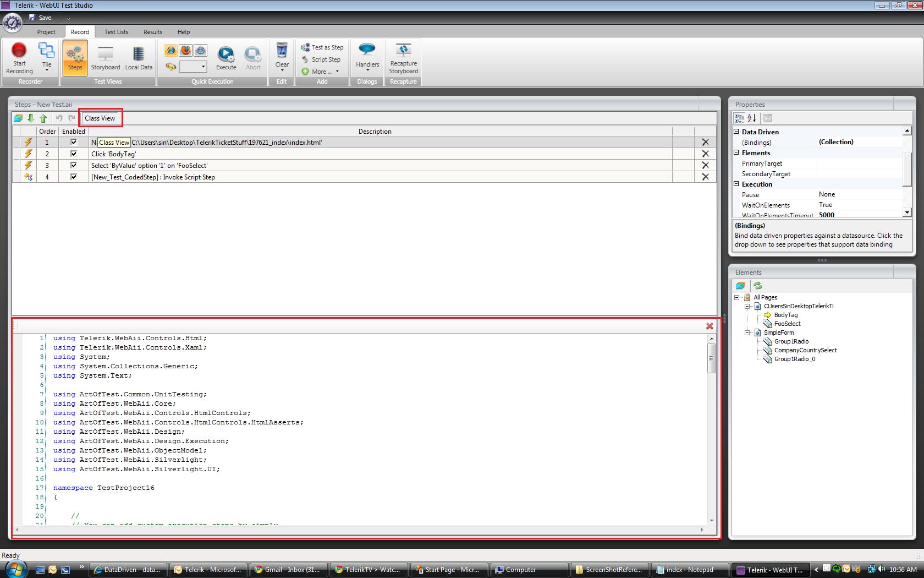Click the Save button in title bar

coord(40,18)
